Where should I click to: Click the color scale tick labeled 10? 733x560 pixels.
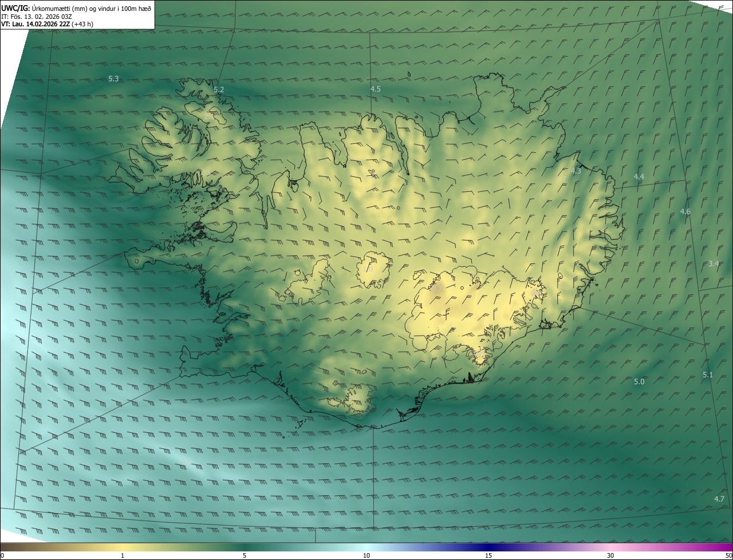click(366, 555)
